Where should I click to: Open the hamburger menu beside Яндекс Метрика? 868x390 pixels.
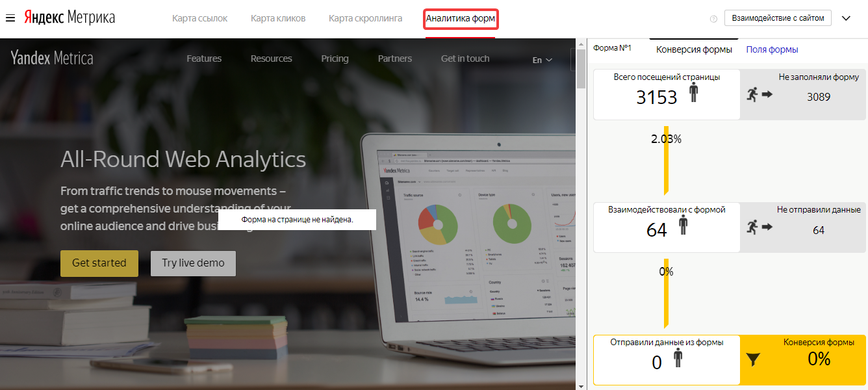click(x=10, y=18)
